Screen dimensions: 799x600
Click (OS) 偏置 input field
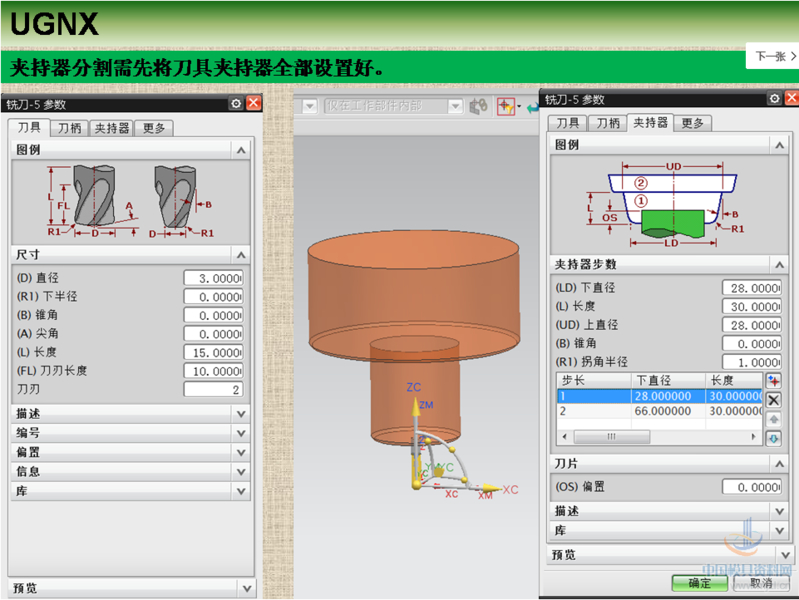752,487
